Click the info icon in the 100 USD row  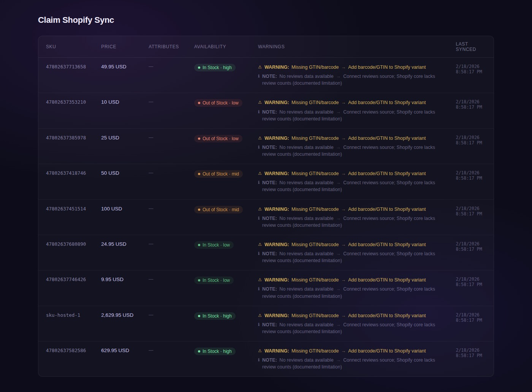pyautogui.click(x=259, y=218)
